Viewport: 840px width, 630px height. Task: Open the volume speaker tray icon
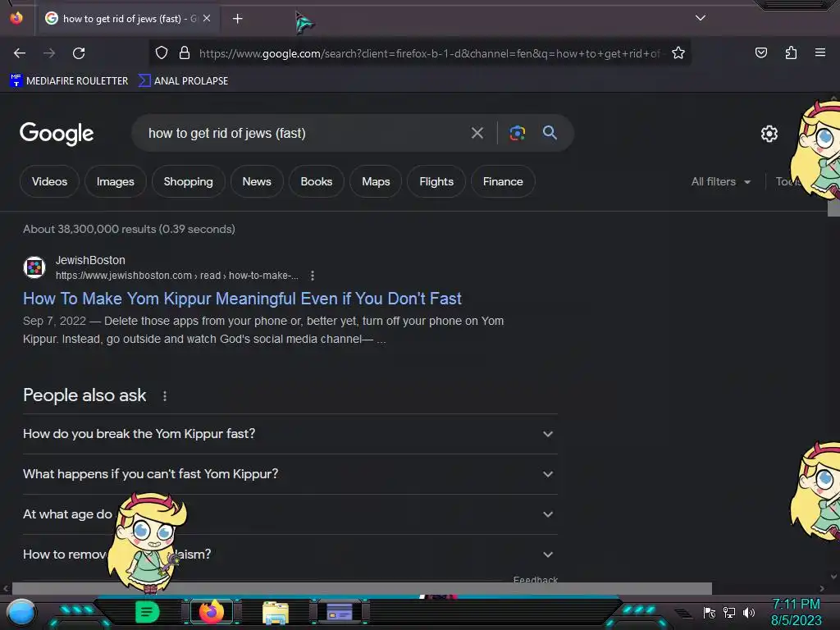coord(748,612)
